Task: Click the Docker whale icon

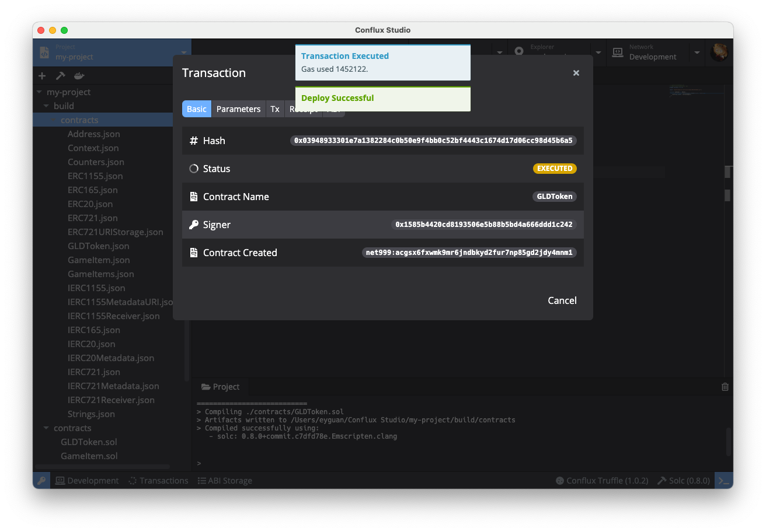Action: [x=79, y=76]
